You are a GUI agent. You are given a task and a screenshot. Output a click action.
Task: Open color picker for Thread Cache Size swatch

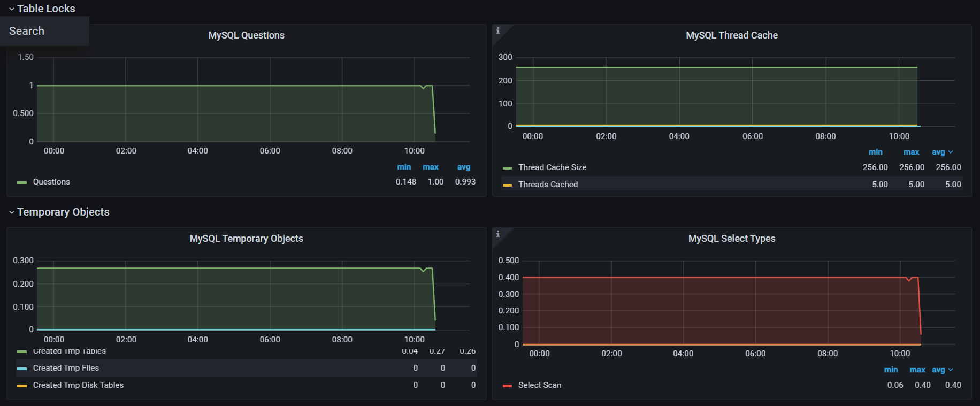[x=508, y=168]
